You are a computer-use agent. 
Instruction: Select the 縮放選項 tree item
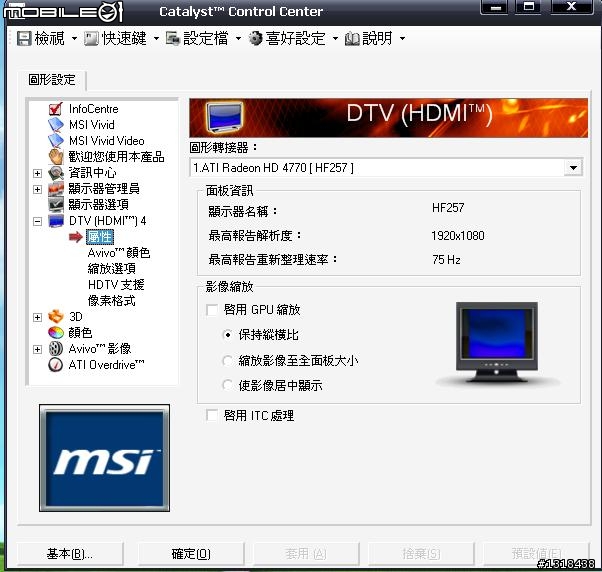111,269
